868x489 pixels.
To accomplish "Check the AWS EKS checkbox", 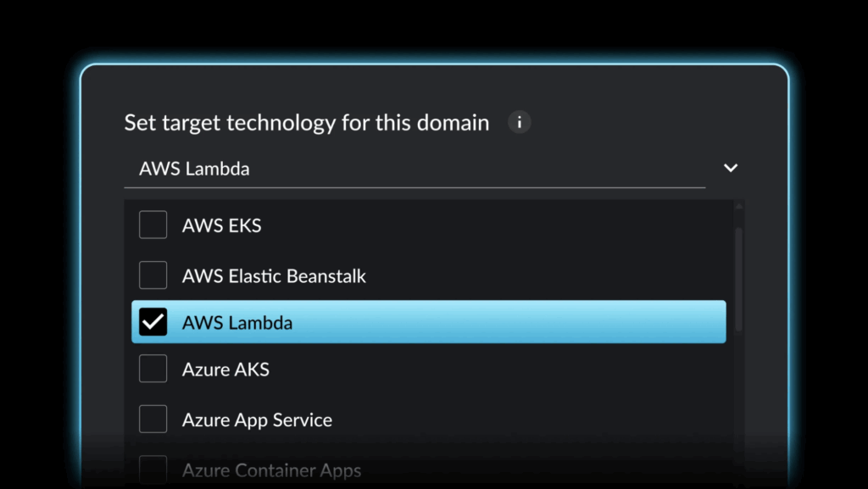I will point(153,225).
